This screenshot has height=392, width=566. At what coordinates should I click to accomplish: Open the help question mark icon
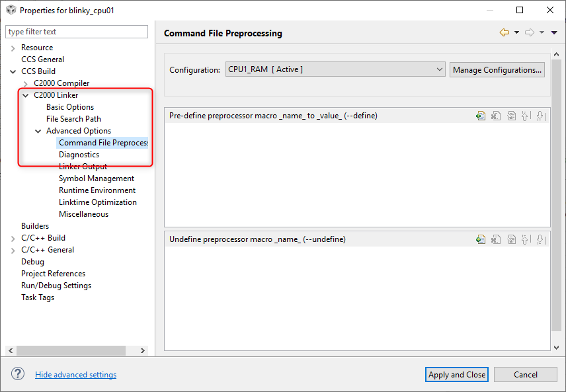point(18,374)
